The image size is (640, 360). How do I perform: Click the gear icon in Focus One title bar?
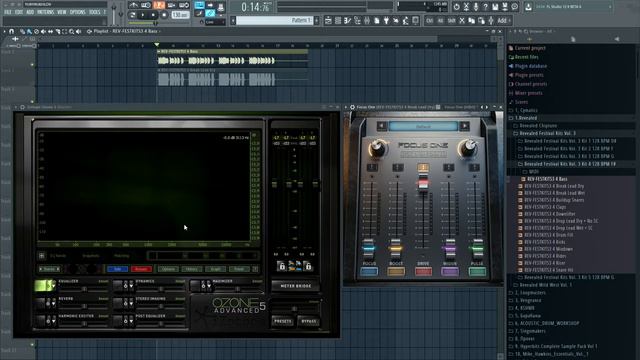pyautogui.click(x=352, y=107)
